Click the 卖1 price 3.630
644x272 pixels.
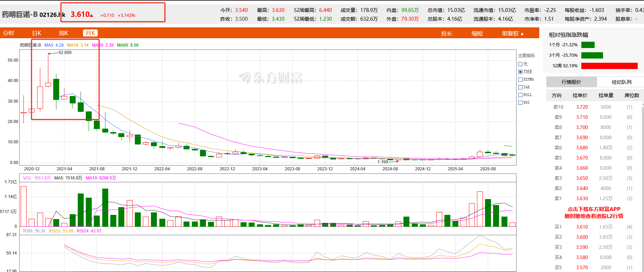coord(582,199)
